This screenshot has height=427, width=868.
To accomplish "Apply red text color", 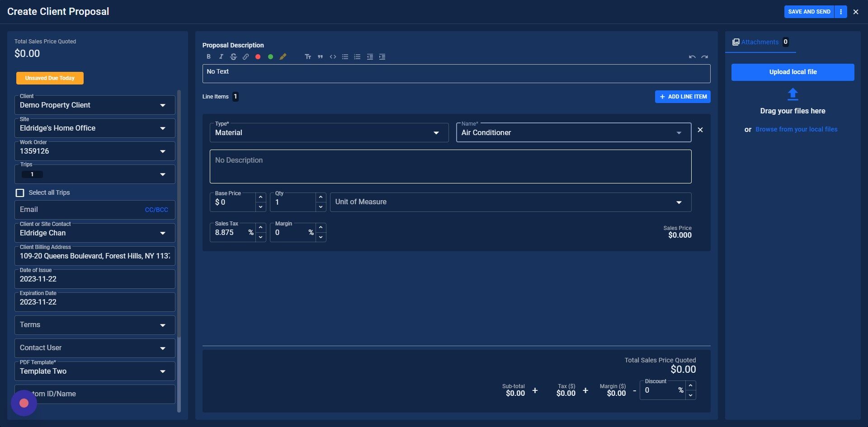I will click(x=258, y=57).
